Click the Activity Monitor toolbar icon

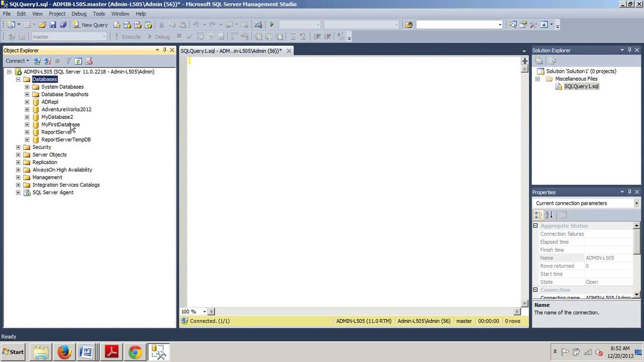(258, 25)
